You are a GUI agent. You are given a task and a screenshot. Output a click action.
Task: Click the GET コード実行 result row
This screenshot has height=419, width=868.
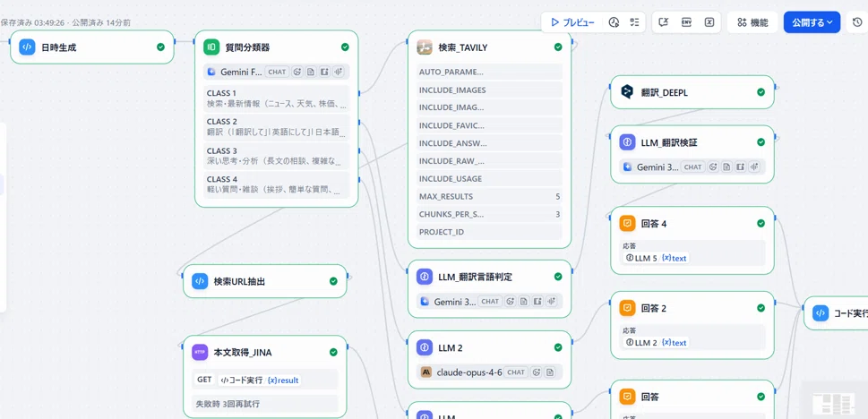(264, 381)
